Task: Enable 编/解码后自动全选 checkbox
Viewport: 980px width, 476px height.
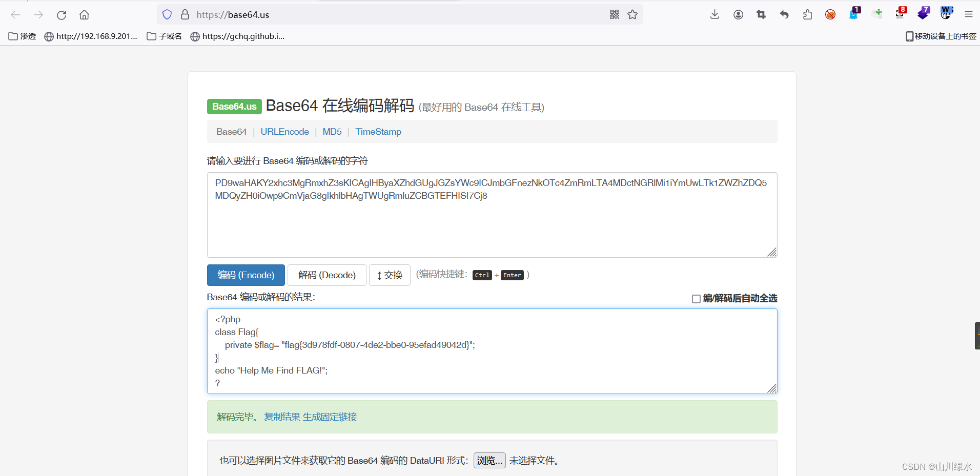Action: (696, 299)
